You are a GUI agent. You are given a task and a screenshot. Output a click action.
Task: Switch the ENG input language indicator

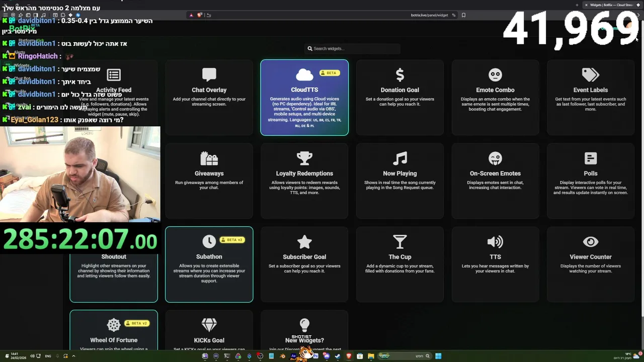pos(48,356)
